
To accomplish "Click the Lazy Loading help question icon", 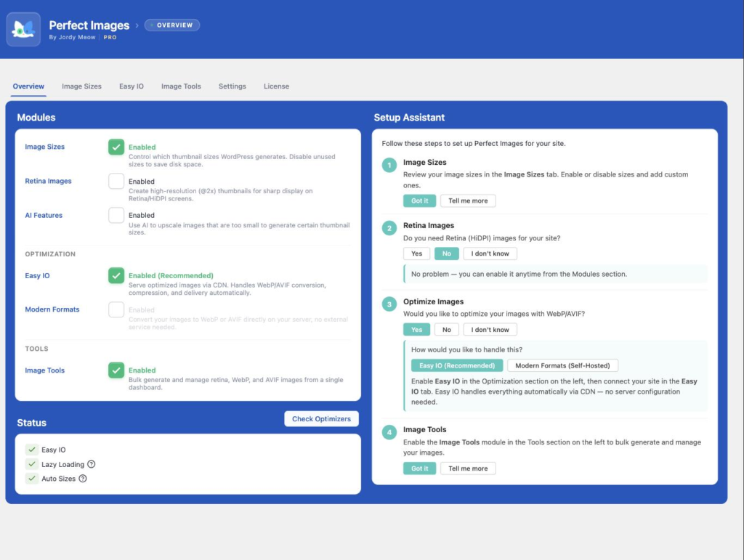I will pyautogui.click(x=91, y=464).
